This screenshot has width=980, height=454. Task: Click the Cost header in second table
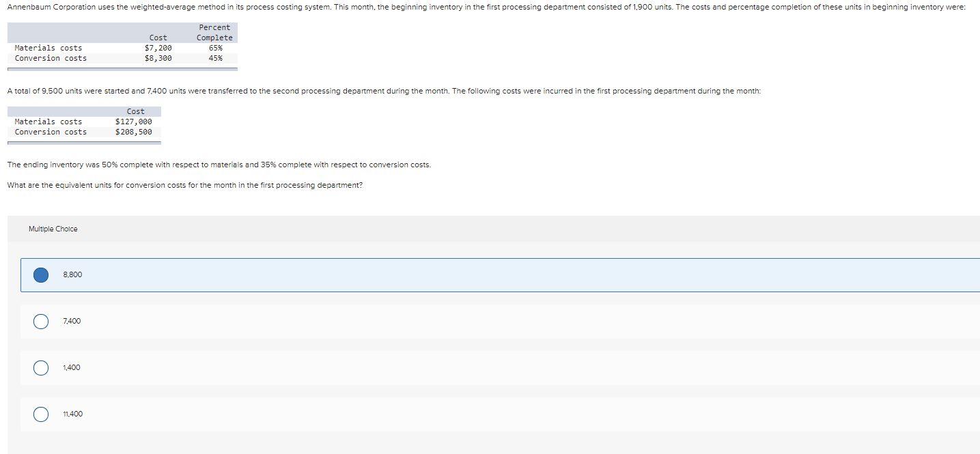tap(136, 111)
